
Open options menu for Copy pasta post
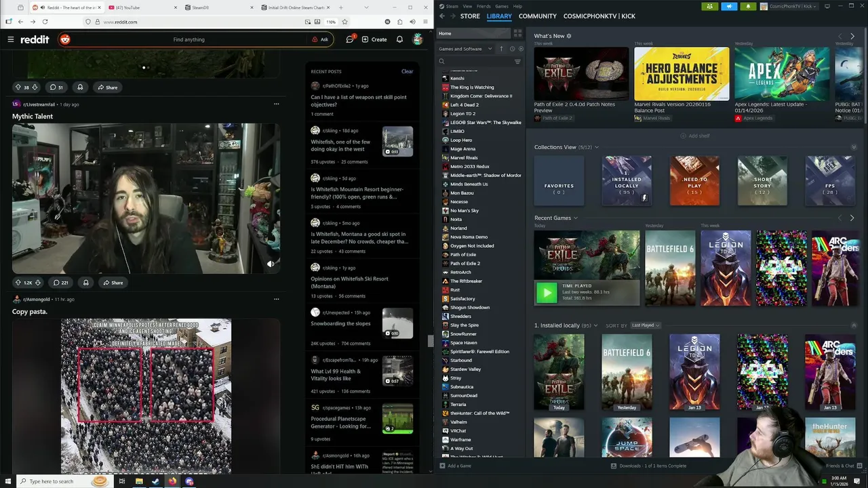click(x=276, y=299)
